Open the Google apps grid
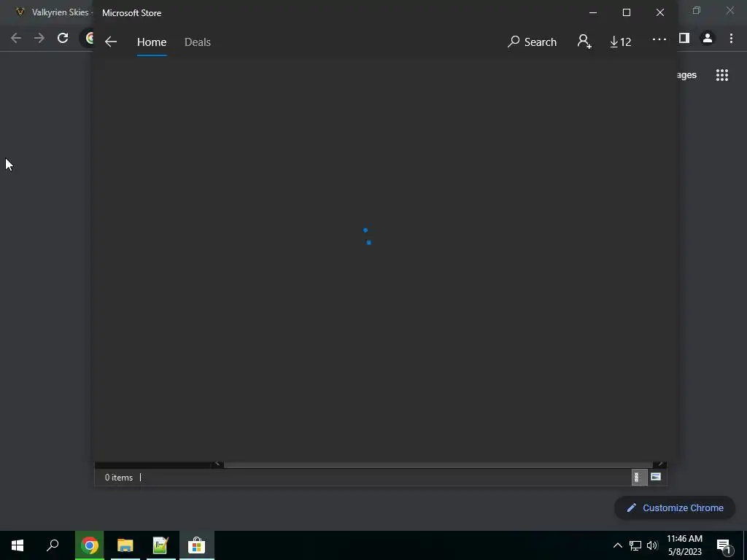Viewport: 747px width, 560px height. pyautogui.click(x=722, y=75)
